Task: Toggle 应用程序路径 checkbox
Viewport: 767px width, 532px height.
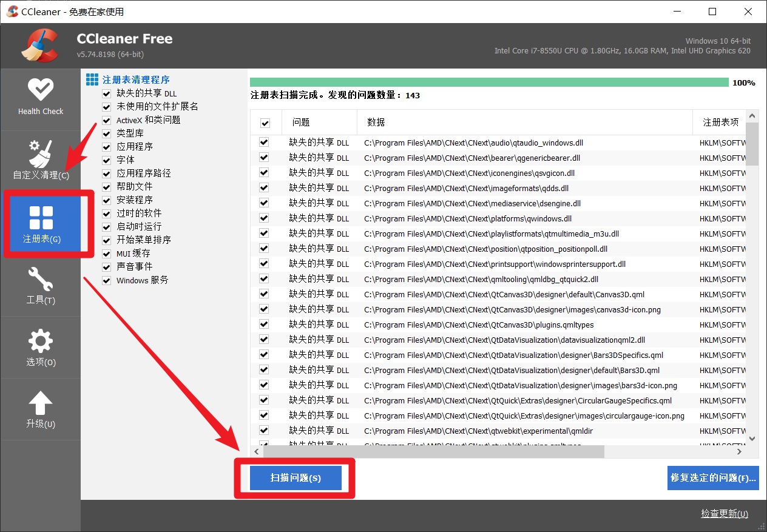Action: [107, 173]
